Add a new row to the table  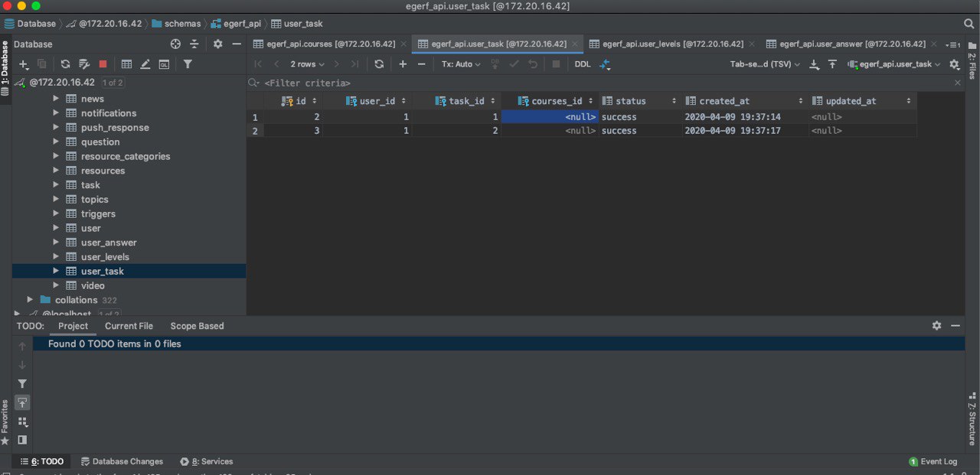pos(403,64)
